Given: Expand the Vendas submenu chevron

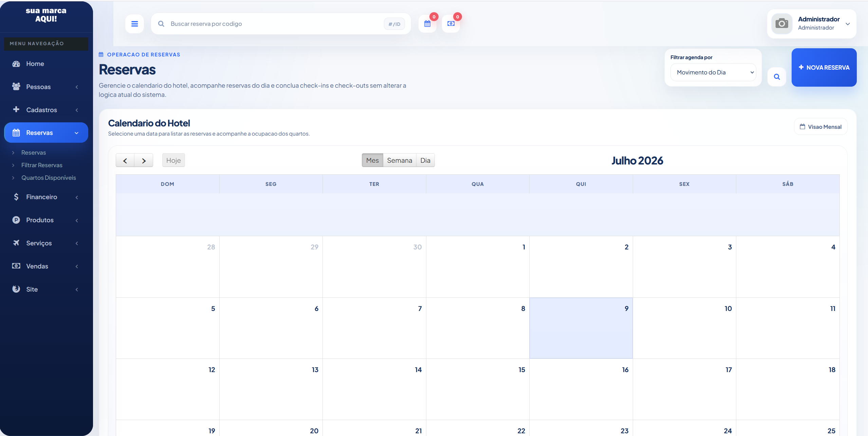Looking at the screenshot, I should point(77,266).
